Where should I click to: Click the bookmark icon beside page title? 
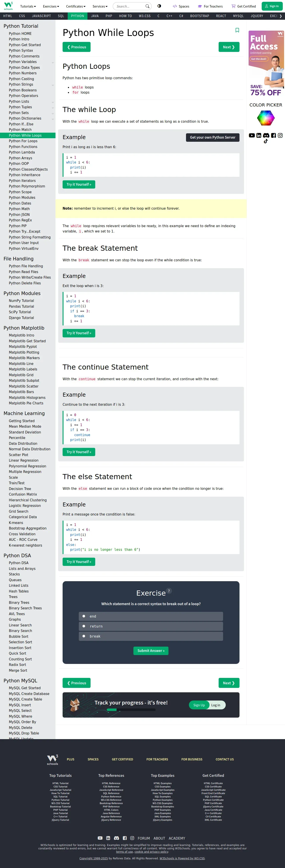coord(237,30)
